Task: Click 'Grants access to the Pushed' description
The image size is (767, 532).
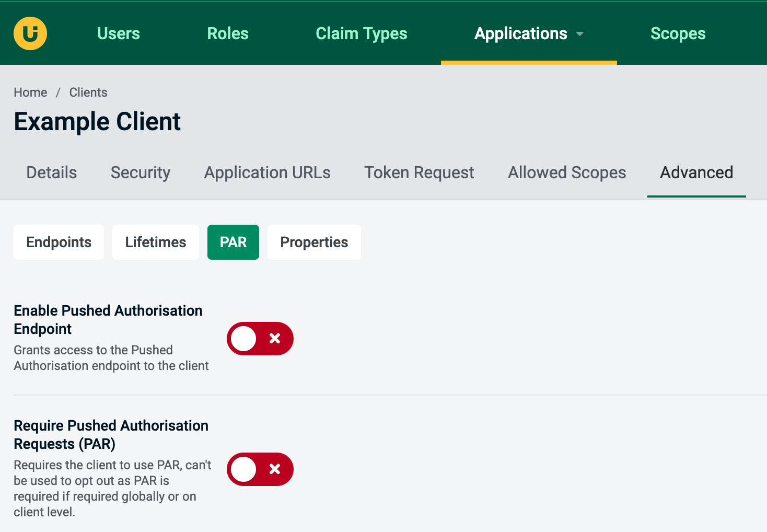Action: (111, 358)
